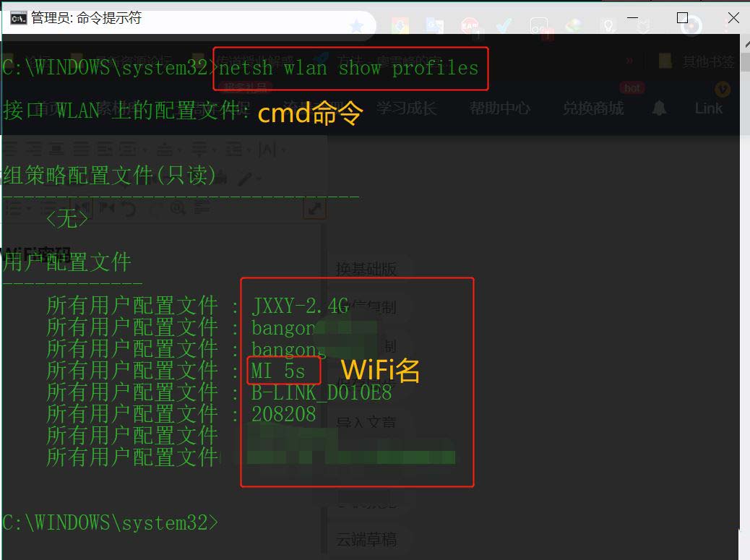
Task: Open the 帮助中心 menu item
Action: 500,108
